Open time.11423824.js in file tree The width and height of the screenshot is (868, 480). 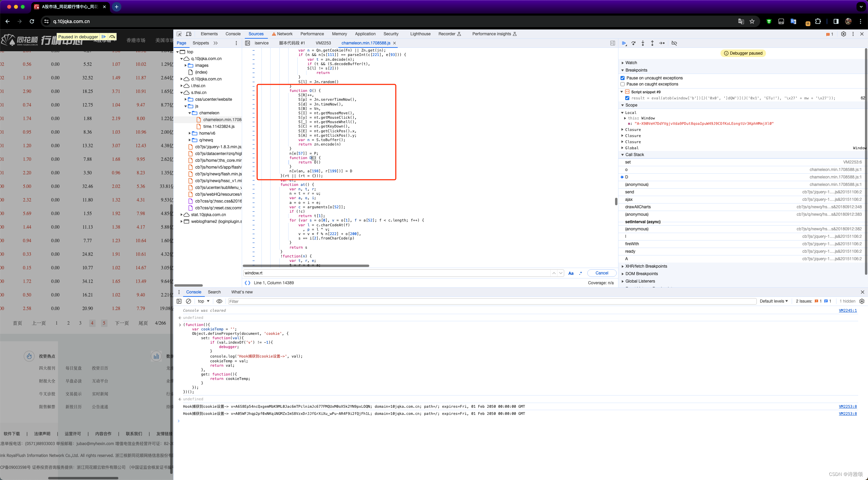[219, 127]
